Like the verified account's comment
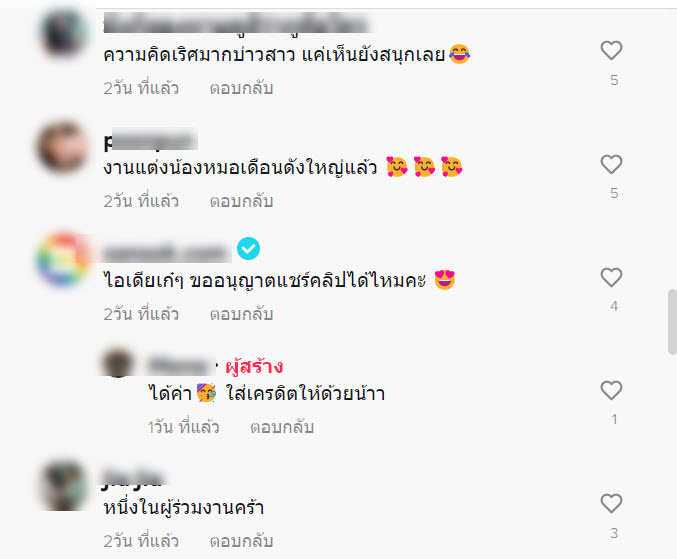 (611, 277)
